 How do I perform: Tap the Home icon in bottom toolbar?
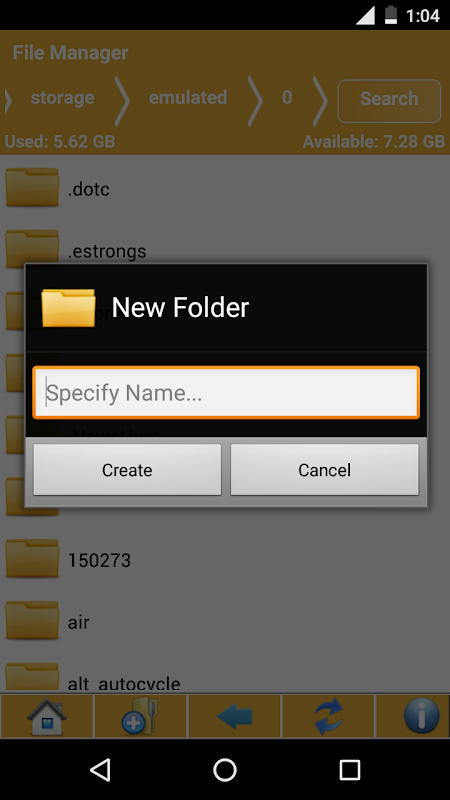click(x=46, y=716)
